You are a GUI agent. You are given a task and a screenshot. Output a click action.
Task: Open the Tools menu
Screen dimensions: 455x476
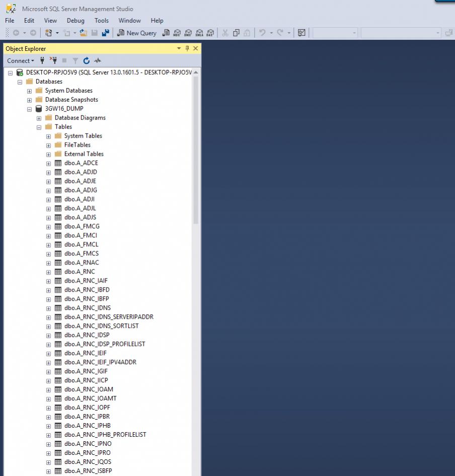[x=101, y=20]
